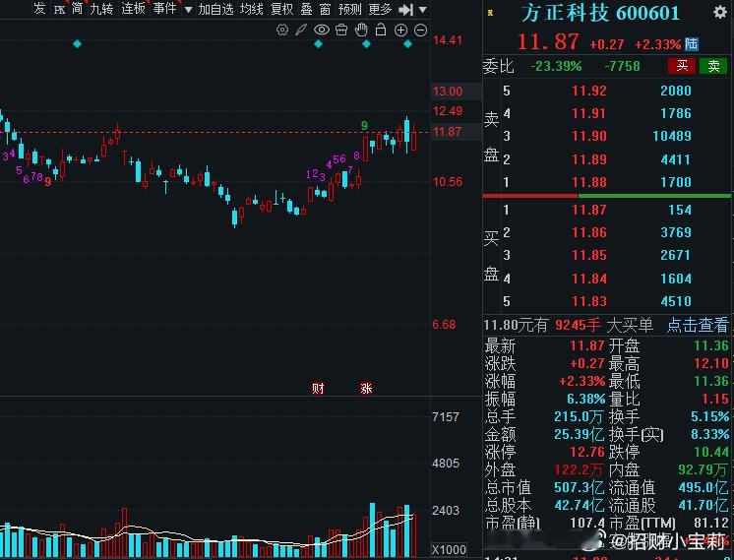The width and height of the screenshot is (734, 560).
Task: Open the 涨 event marker on chart
Action: pyautogui.click(x=366, y=388)
